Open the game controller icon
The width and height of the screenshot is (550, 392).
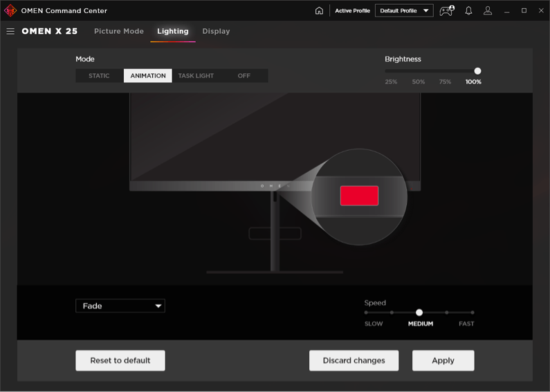point(447,10)
